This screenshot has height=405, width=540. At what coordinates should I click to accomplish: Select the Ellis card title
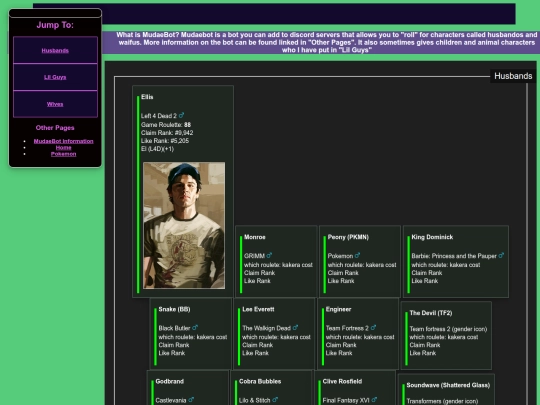pos(147,97)
